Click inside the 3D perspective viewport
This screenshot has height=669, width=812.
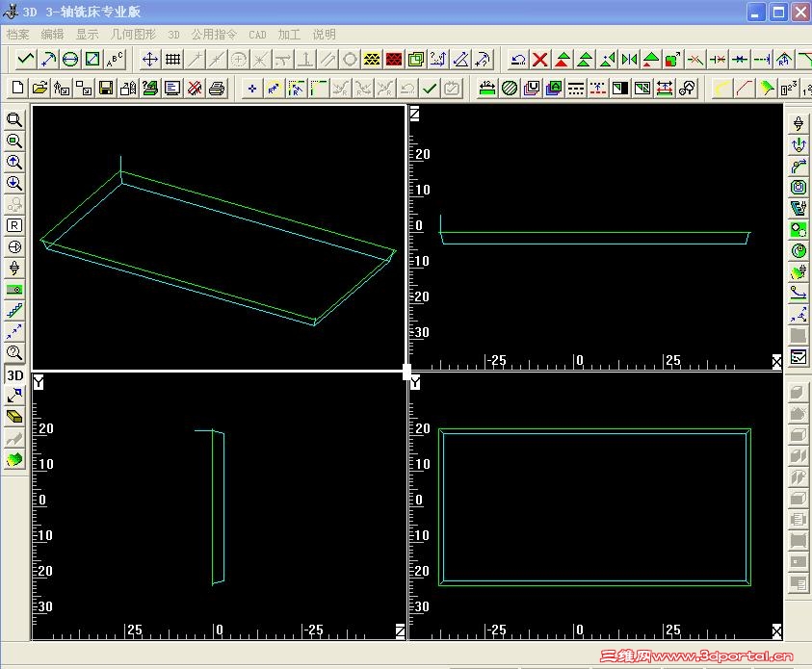[x=219, y=237]
